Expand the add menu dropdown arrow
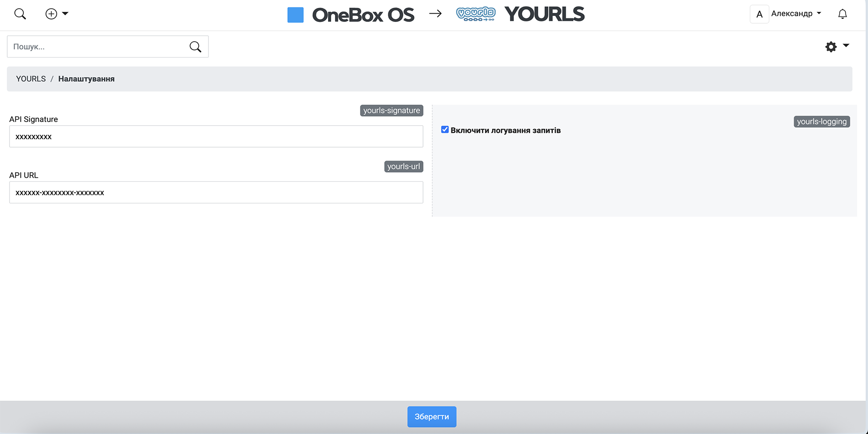The width and height of the screenshot is (868, 434). pyautogui.click(x=65, y=14)
